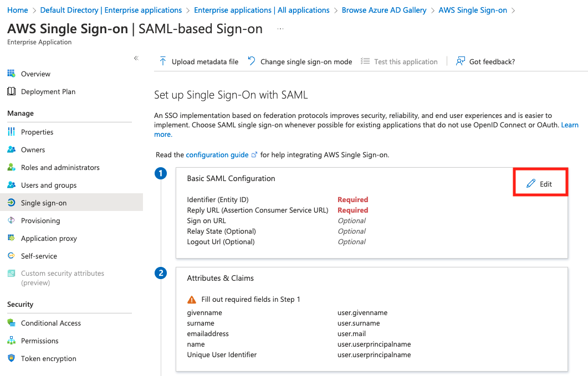Click Upload metadata file button

point(198,61)
